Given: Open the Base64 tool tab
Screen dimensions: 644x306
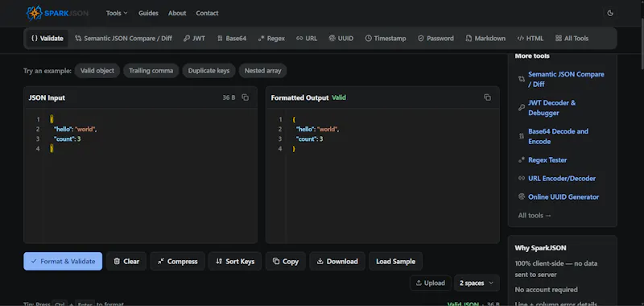Looking at the screenshot, I should point(232,39).
